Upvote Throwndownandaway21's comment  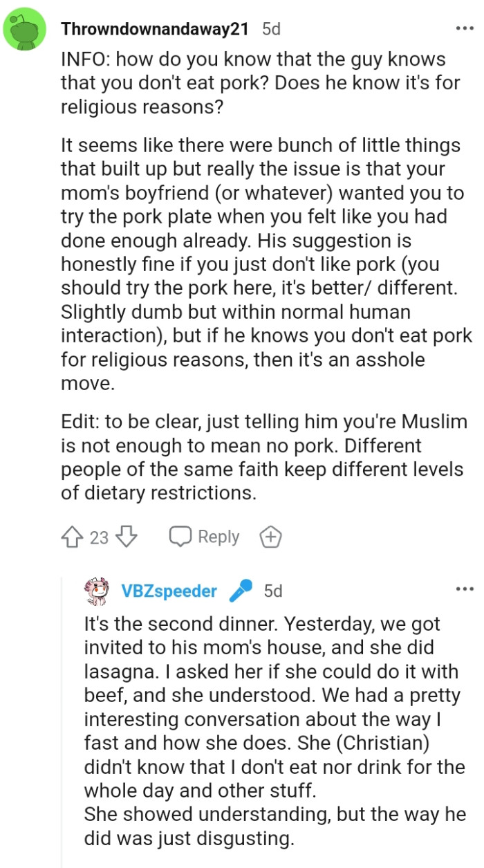73,537
